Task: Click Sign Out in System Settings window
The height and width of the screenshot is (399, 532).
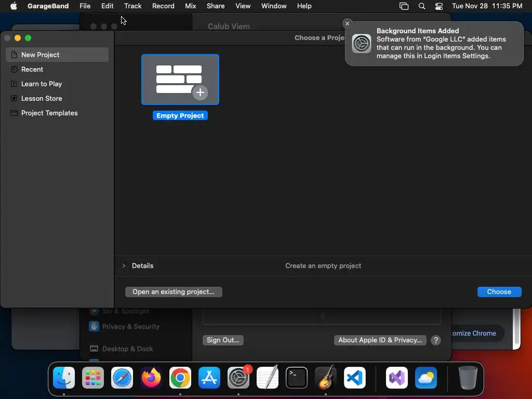Action: coord(223,340)
